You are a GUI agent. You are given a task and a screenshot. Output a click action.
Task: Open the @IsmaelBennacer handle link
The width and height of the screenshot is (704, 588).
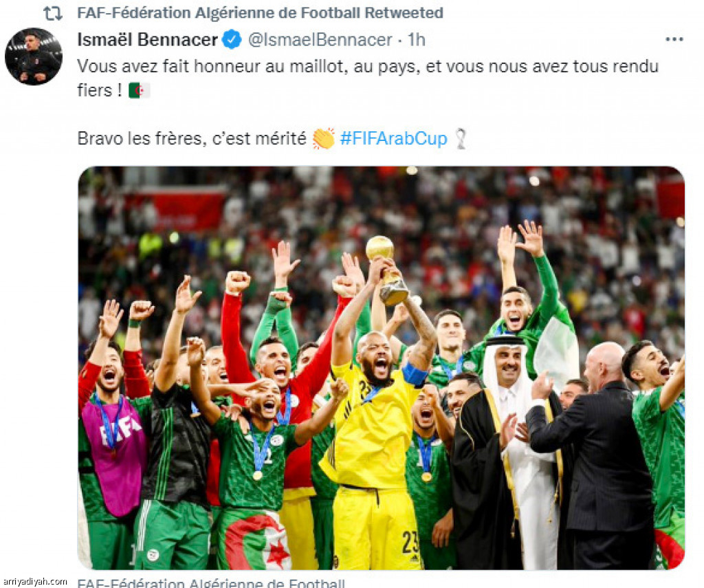[x=320, y=39]
